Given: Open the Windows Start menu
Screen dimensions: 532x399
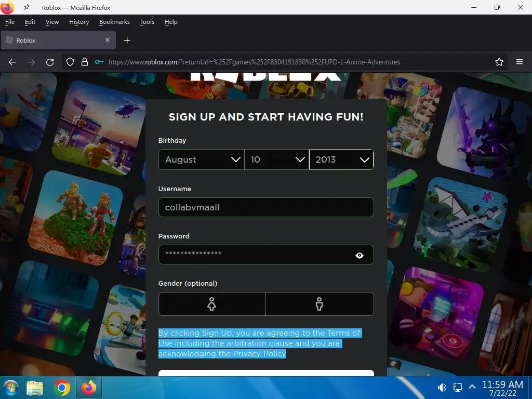Looking at the screenshot, I should (x=10, y=388).
